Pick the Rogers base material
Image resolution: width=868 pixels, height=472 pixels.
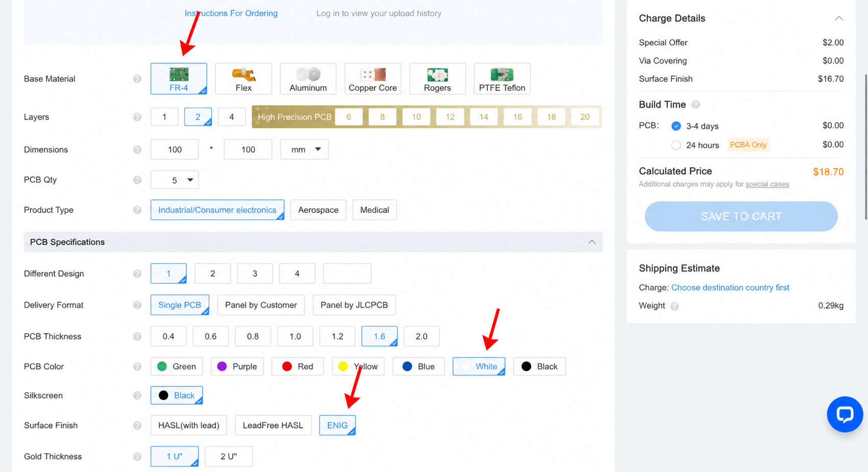click(x=437, y=79)
